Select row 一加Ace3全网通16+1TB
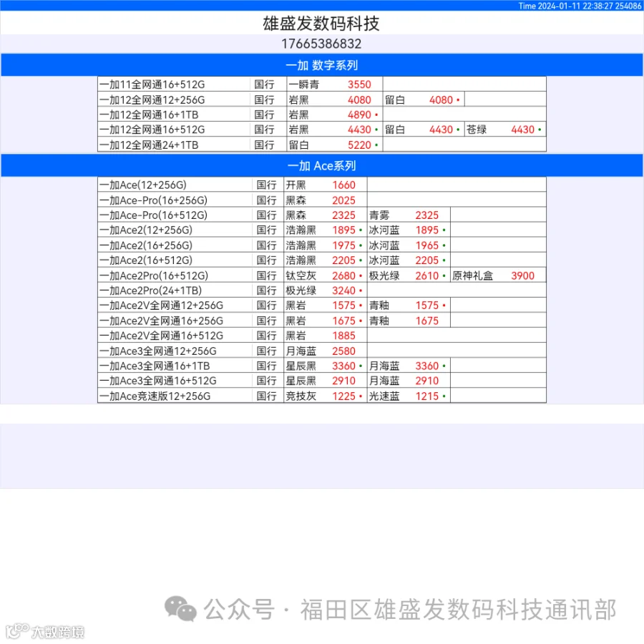 tap(322, 366)
